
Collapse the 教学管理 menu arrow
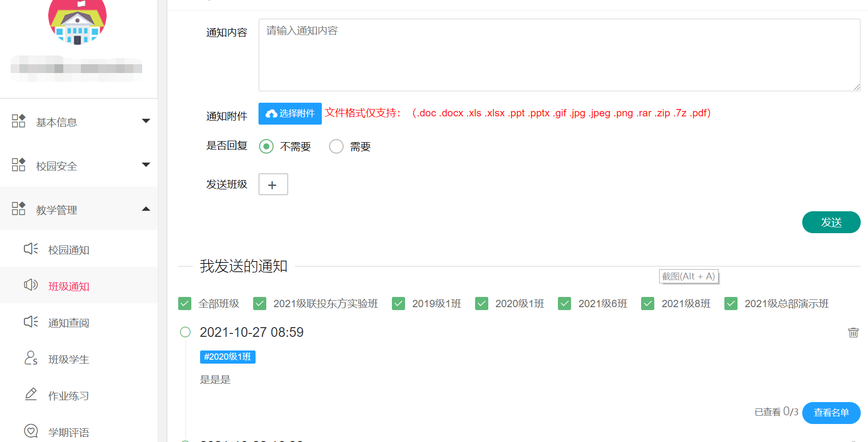point(146,209)
